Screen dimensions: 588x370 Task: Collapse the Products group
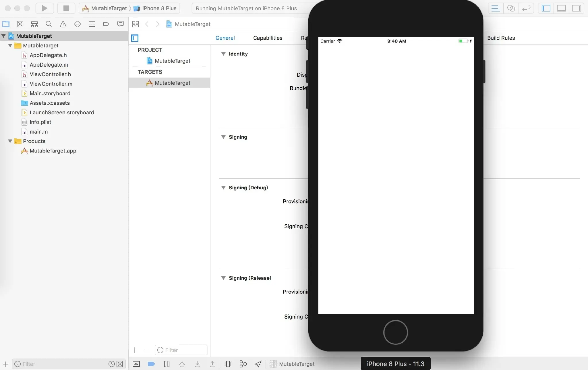point(10,141)
